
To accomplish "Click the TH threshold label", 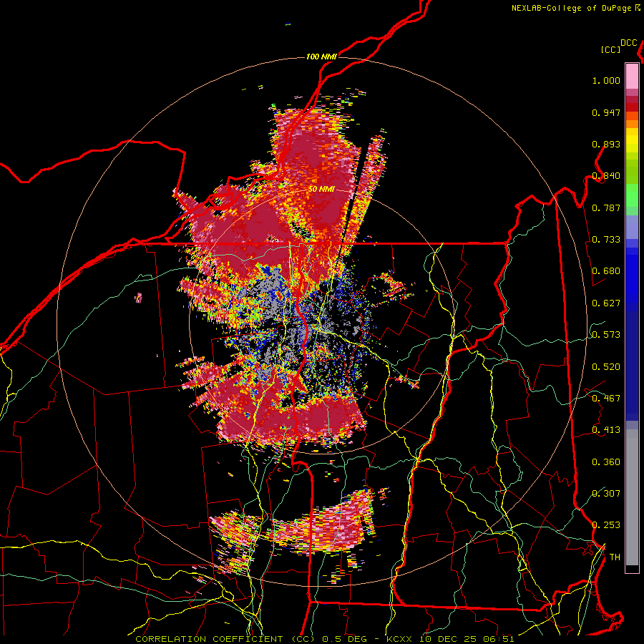I will pyautogui.click(x=615, y=557).
